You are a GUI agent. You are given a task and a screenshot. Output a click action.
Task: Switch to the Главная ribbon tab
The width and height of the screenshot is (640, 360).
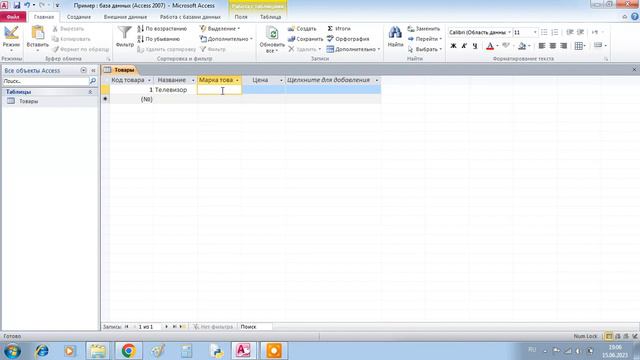coord(44,17)
